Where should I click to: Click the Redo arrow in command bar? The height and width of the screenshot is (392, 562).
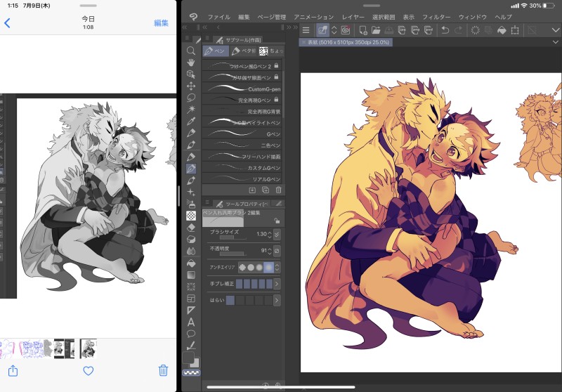click(x=459, y=30)
